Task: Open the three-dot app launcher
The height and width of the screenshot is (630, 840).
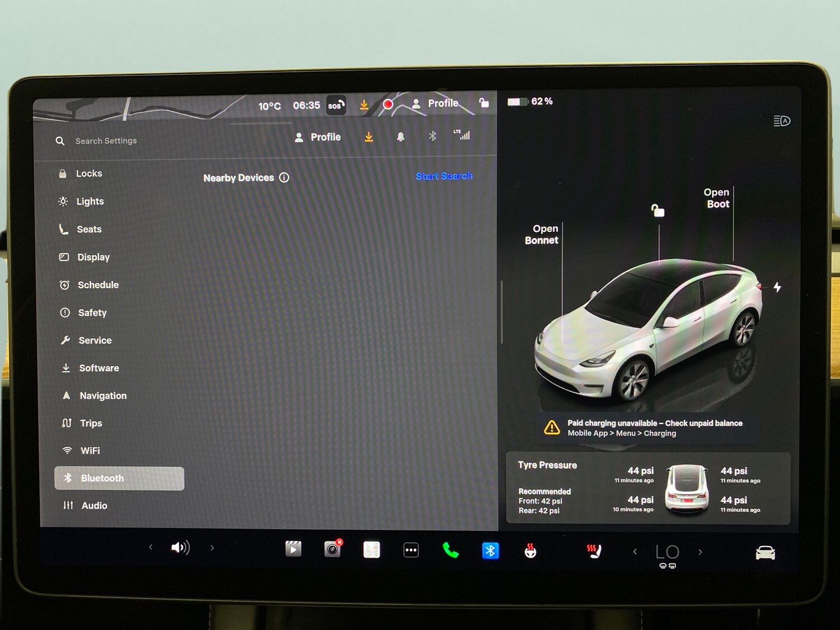Action: coord(410,550)
